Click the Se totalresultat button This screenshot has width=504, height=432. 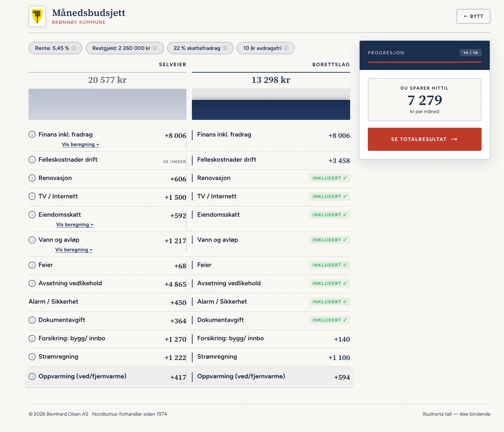pos(425,139)
